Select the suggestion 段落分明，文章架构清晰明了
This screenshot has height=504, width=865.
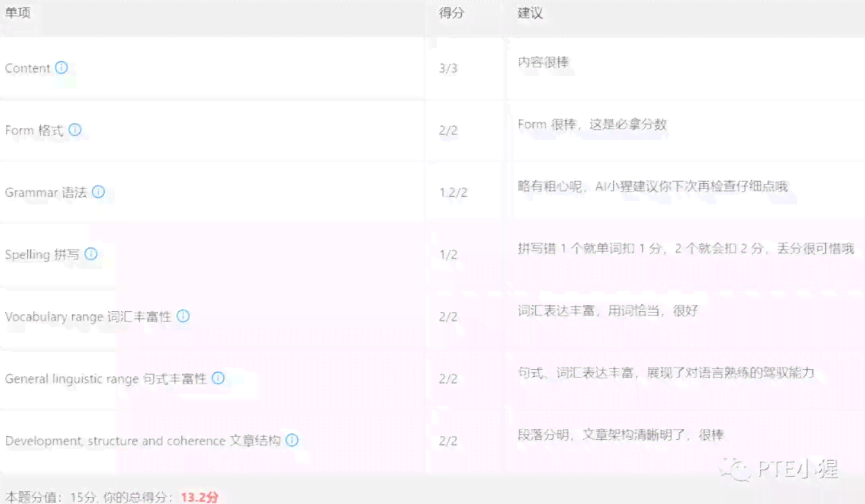coord(621,435)
